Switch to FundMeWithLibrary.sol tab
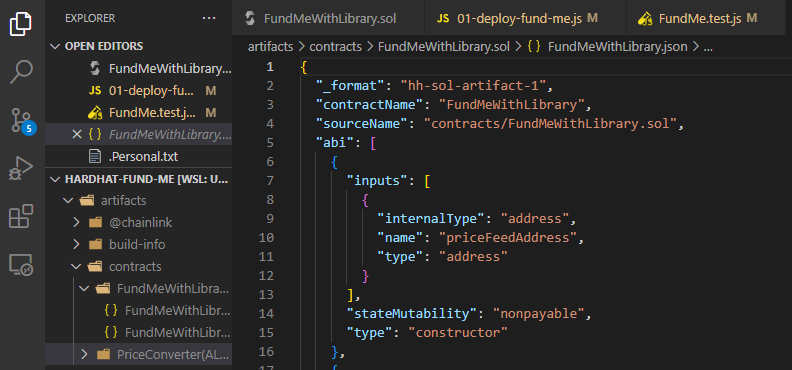Screen dimensions: 792x370 click(x=328, y=19)
